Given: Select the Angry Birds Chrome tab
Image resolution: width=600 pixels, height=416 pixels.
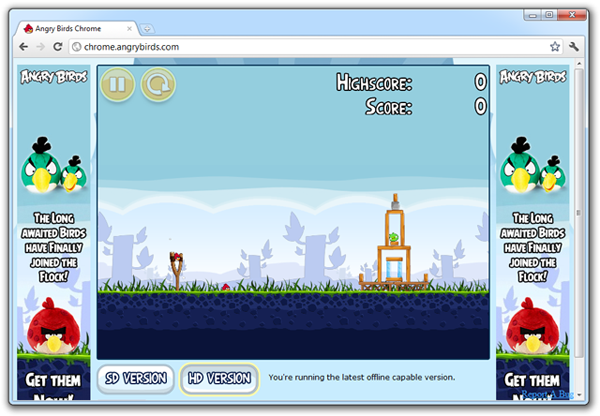Looking at the screenshot, I should [x=75, y=29].
